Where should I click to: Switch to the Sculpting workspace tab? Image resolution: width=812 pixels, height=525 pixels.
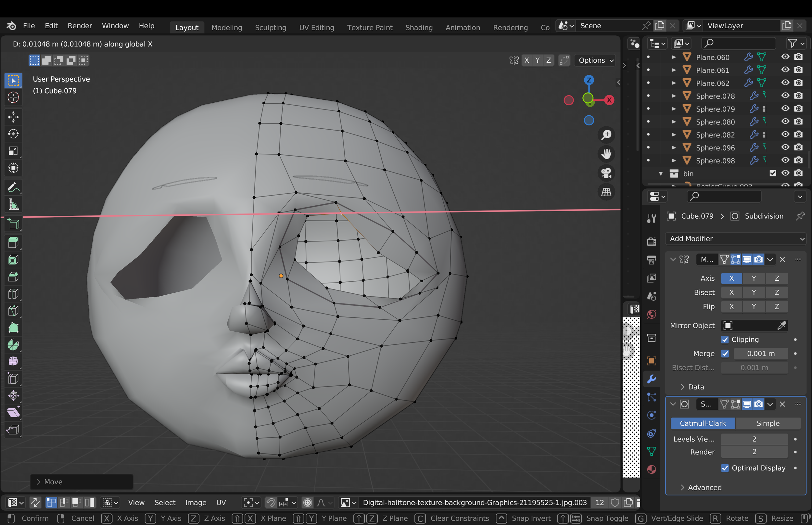tap(271, 27)
